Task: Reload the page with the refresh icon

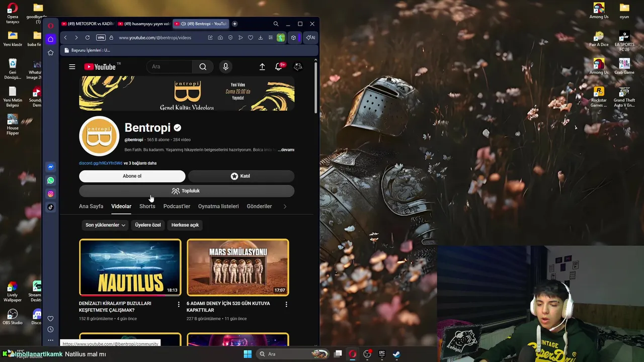Action: coord(88,38)
